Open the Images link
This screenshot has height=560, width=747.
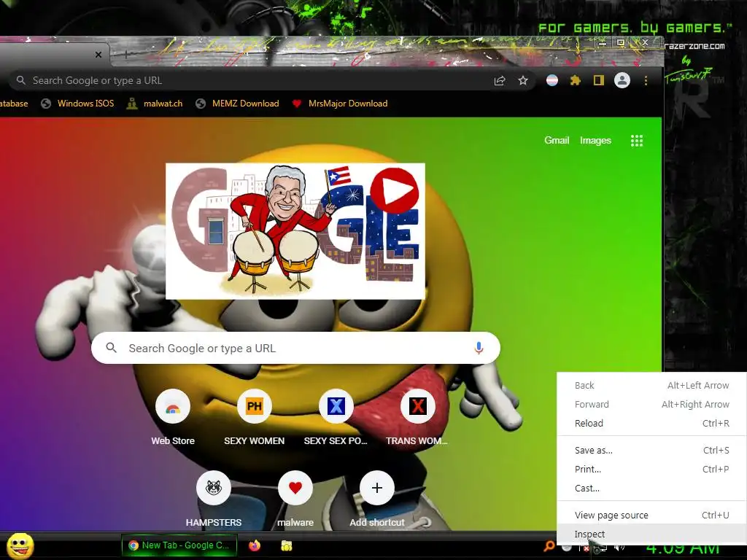coord(595,141)
